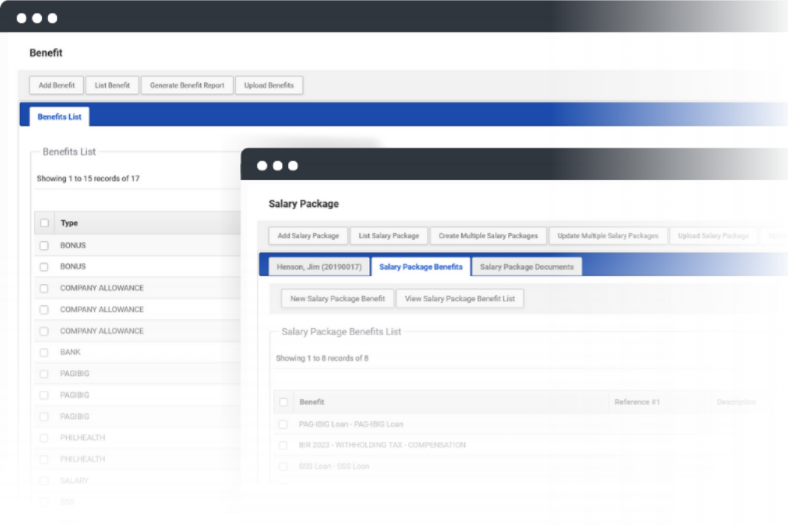The height and width of the screenshot is (525, 788).
Task: Click View Salary Package Benefit List
Action: coord(460,299)
